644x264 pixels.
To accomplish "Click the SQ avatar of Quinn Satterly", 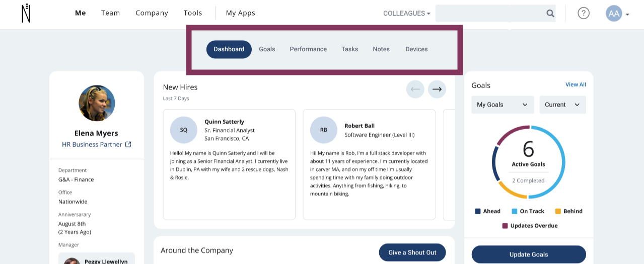I will 184,130.
